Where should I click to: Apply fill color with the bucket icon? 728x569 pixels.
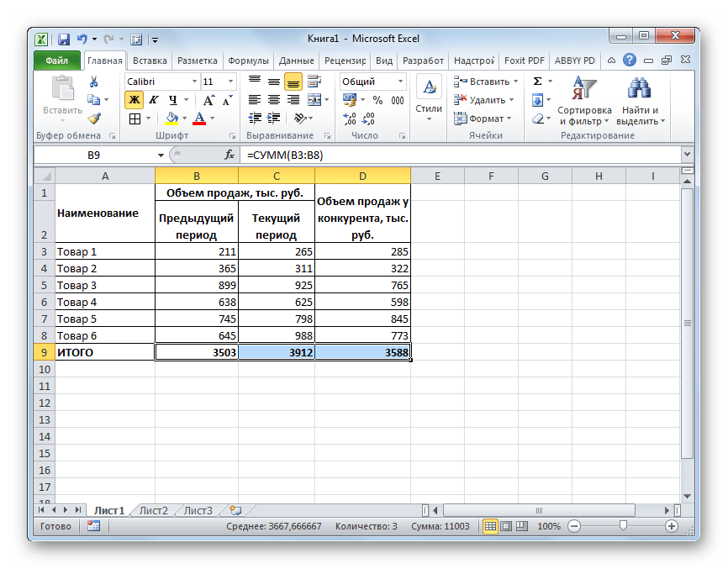tap(171, 119)
